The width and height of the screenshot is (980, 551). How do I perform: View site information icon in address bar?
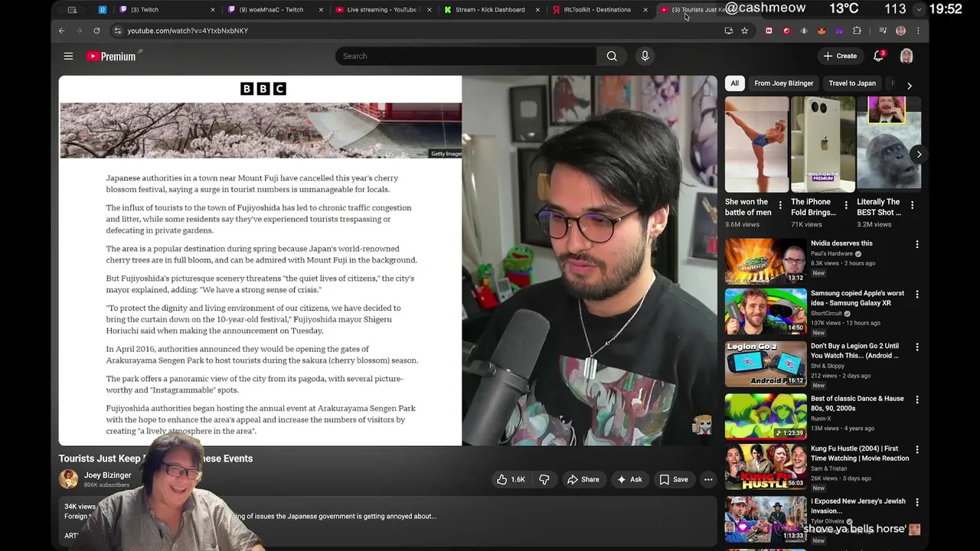[x=117, y=31]
